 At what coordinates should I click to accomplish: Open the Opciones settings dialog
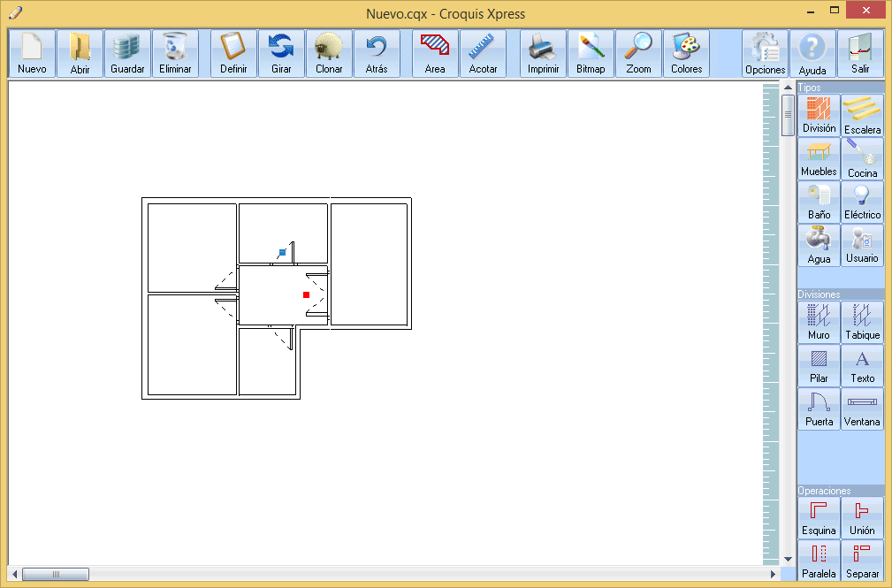pyautogui.click(x=765, y=54)
